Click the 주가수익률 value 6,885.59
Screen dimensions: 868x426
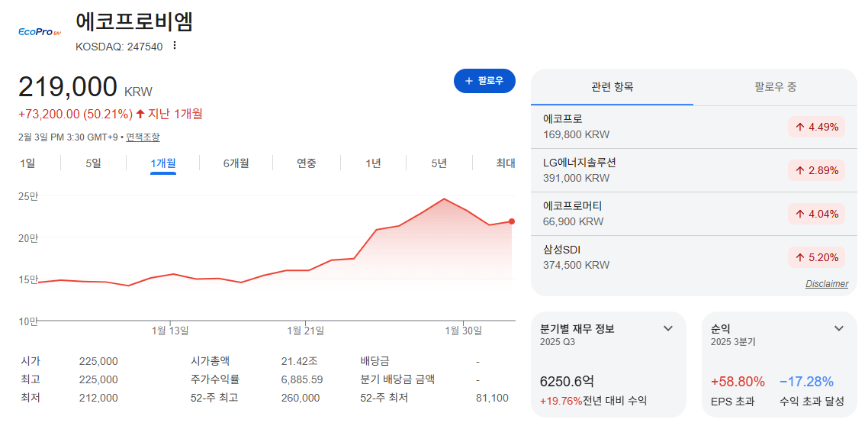[302, 379]
